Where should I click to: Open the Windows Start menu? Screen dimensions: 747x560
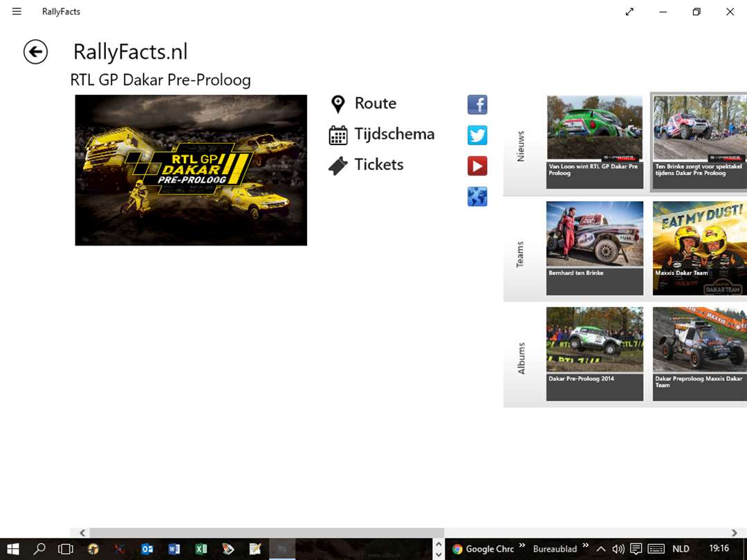point(13,549)
